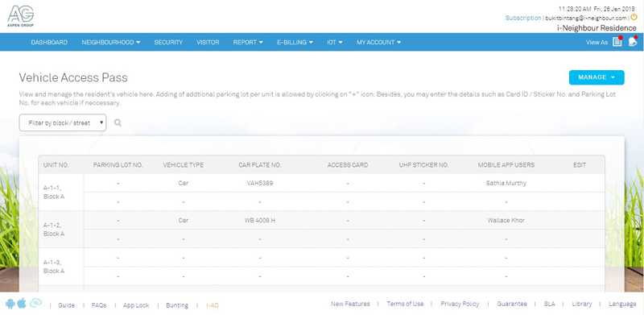644x315 pixels.
Task: Open the Language footer link
Action: coord(622,304)
